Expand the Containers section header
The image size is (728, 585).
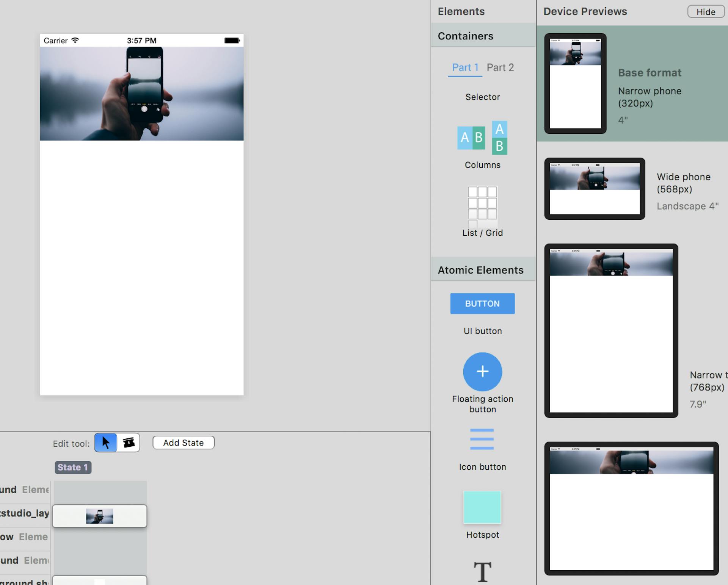tap(466, 36)
